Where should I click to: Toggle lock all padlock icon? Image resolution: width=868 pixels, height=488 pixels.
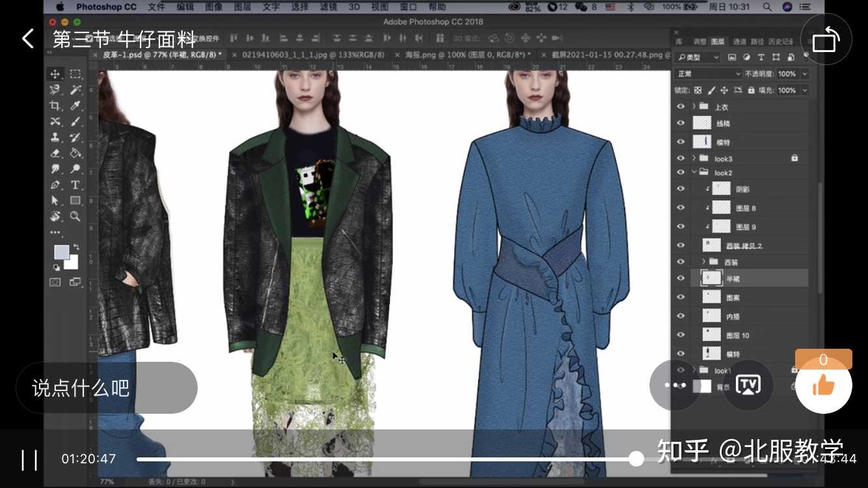coord(751,90)
